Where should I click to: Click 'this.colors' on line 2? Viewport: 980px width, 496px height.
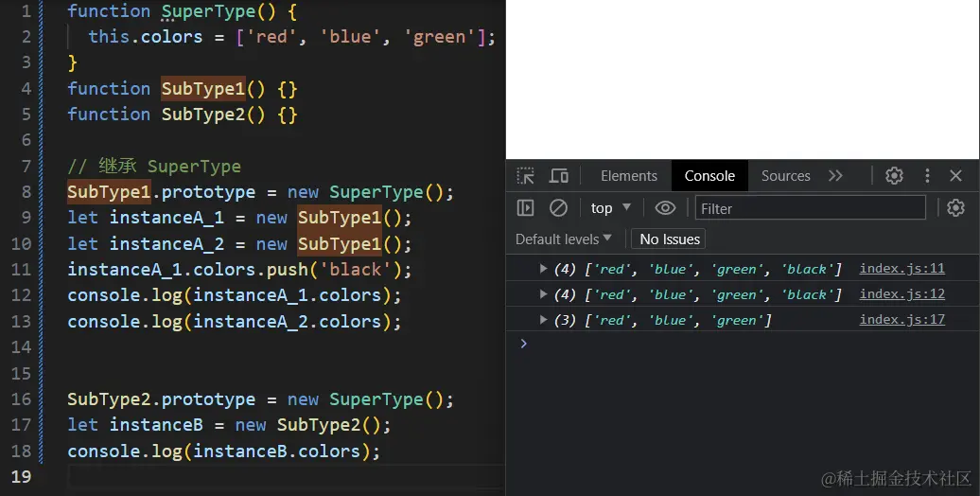pyautogui.click(x=146, y=37)
